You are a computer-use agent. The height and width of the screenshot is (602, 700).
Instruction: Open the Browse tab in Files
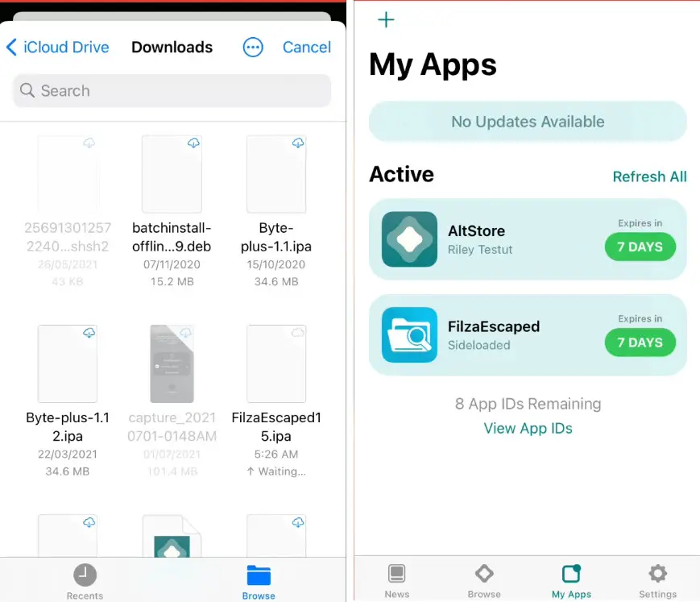(259, 582)
